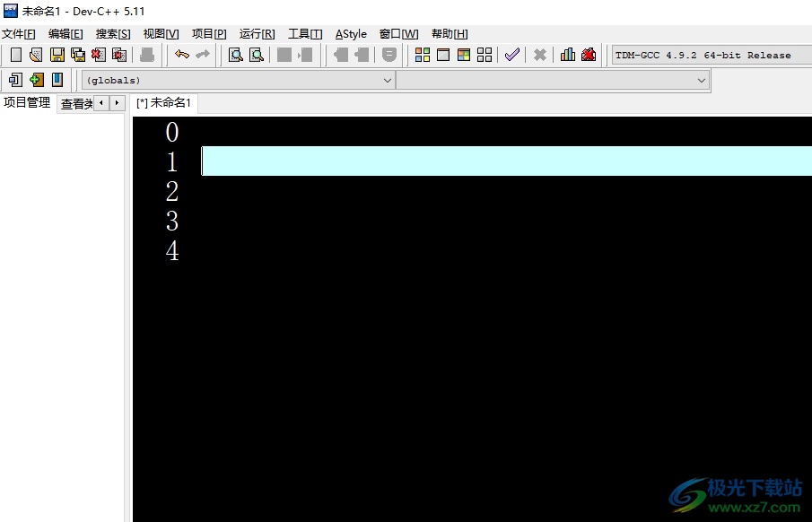Screen dimensions: 812x522
Task: Open the TDM-GCC compiler set selector
Action: click(712, 55)
